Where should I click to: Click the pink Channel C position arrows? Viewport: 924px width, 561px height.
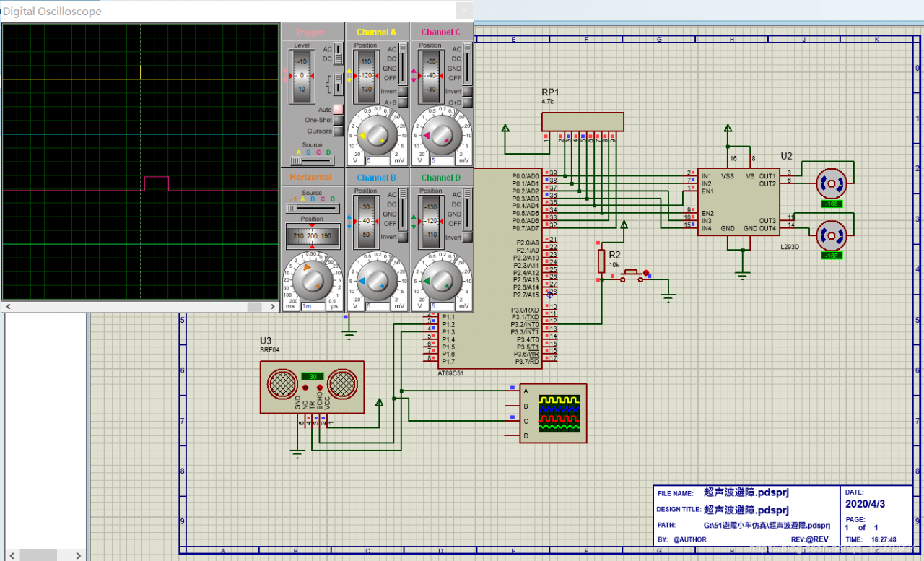[414, 75]
